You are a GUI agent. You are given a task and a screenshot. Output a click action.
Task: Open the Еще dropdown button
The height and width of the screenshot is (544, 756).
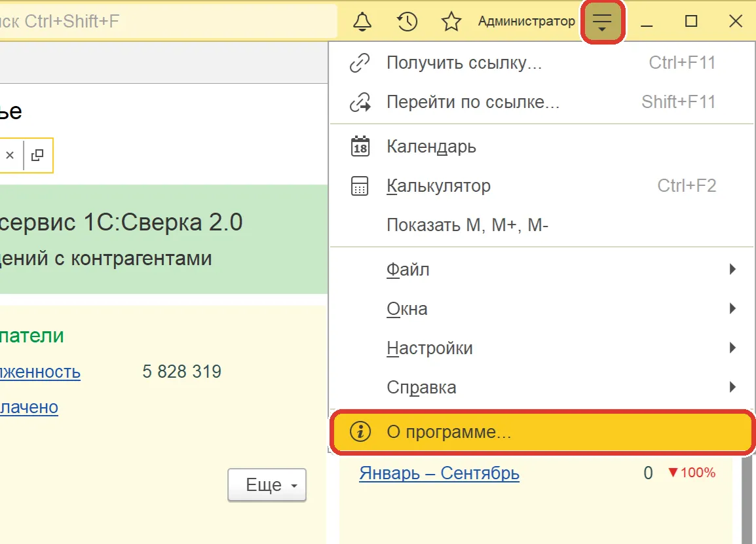point(267,484)
